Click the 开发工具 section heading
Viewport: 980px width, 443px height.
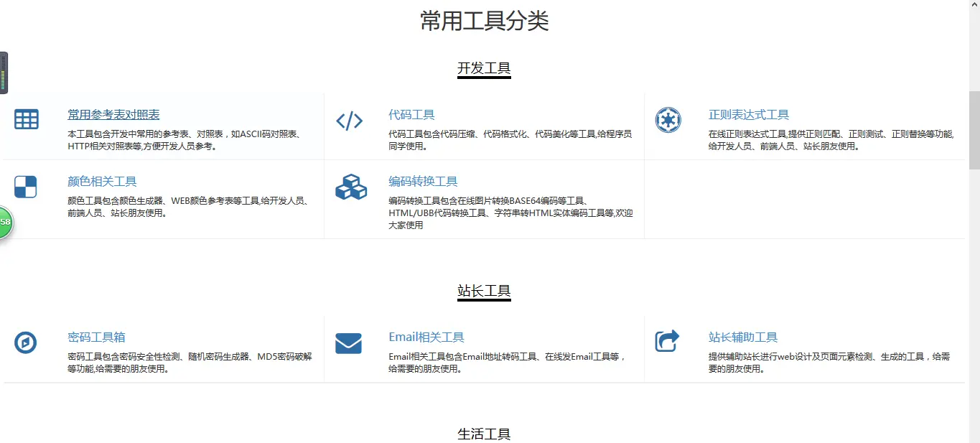(x=484, y=67)
